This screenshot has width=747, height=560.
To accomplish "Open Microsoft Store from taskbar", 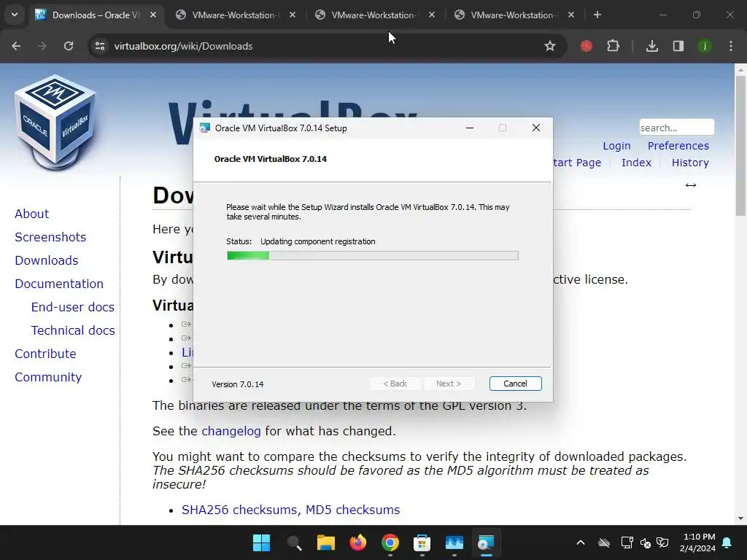I will (422, 542).
